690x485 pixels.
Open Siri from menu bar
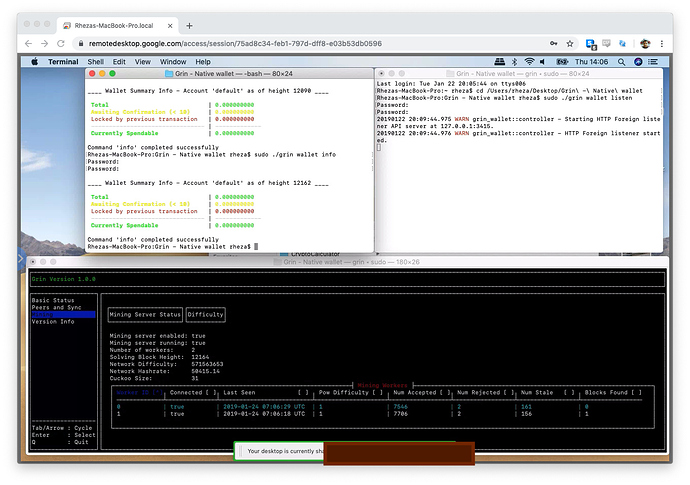pyautogui.click(x=638, y=62)
